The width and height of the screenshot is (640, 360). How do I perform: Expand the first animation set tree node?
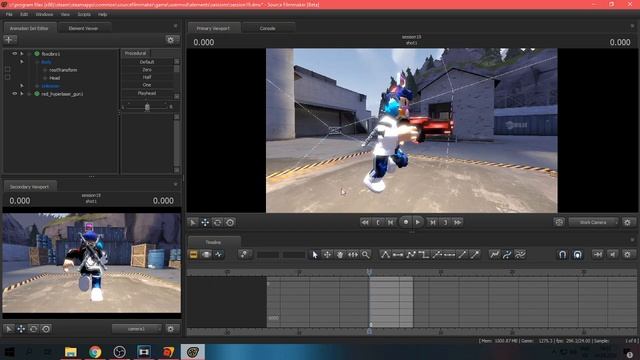[22, 53]
